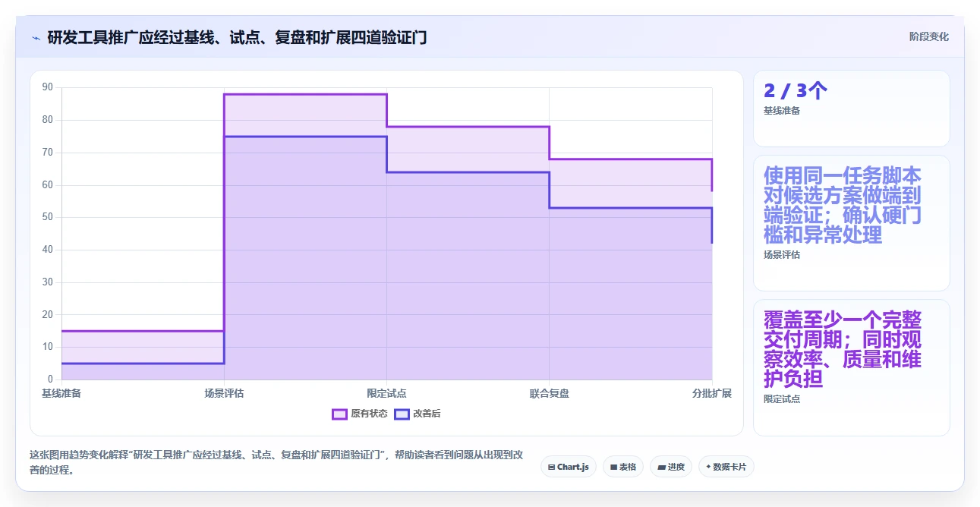Click the 改善后 legend label
The height and width of the screenshot is (507, 980).
point(427,414)
